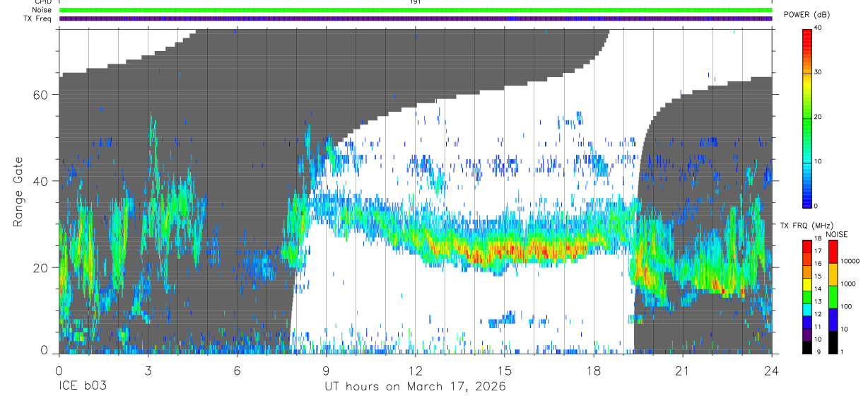Screen dimensions: 868x401
Task: Click the 'UT hours on March 17, 2026' axis title
Action: (x=415, y=387)
